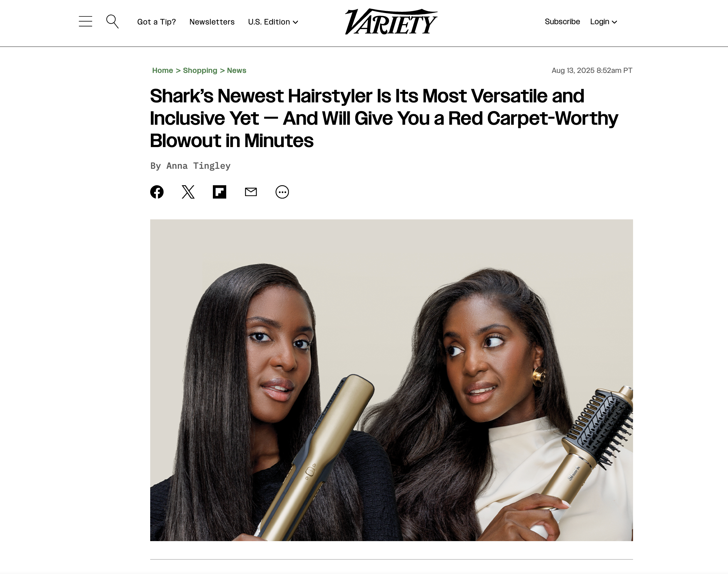Open the site search magnifier

point(112,21)
